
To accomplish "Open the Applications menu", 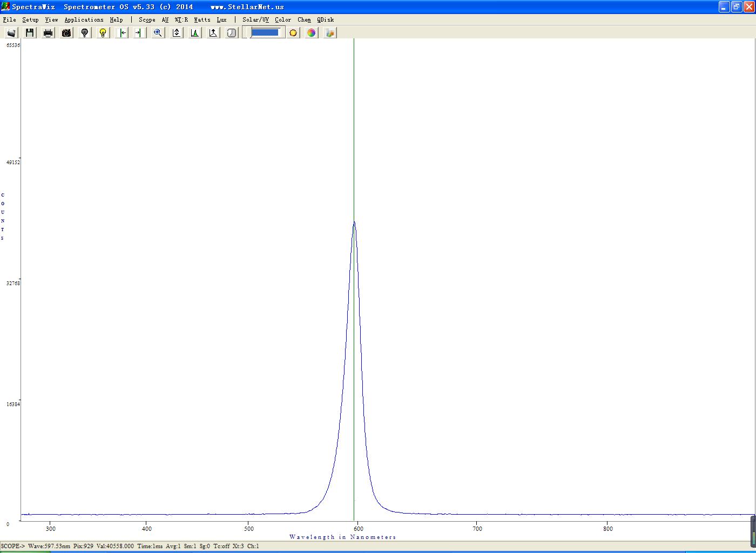I will [84, 19].
